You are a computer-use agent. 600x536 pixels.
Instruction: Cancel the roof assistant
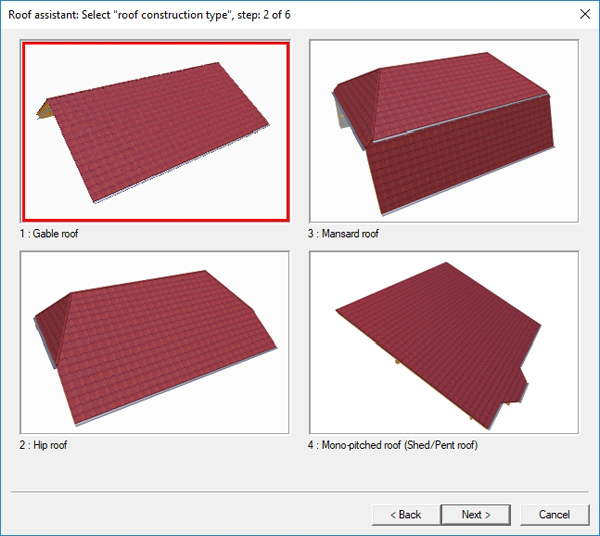[x=554, y=514]
